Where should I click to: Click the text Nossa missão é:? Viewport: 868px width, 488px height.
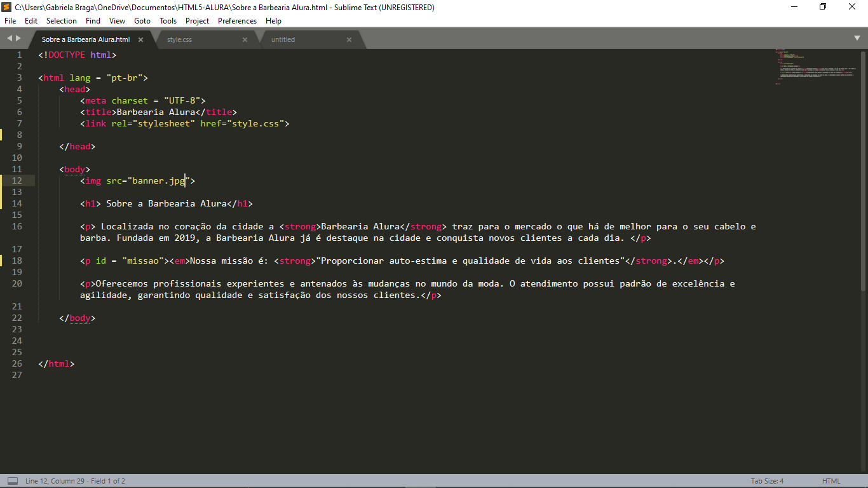point(229,261)
